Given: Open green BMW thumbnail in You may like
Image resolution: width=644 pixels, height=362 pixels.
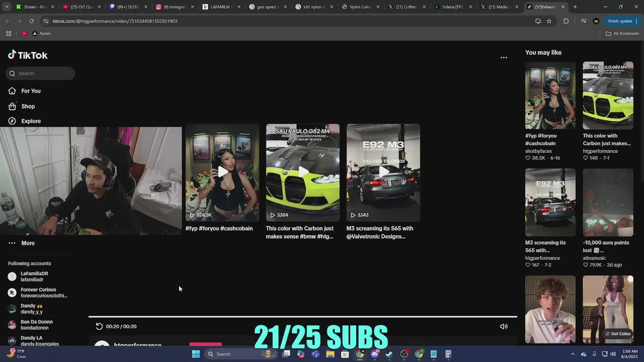Looking at the screenshot, I should point(608,96).
